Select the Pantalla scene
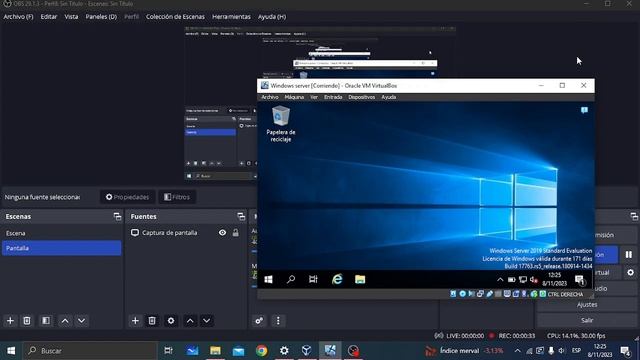Viewport: 640px width, 360px height. tap(62, 248)
